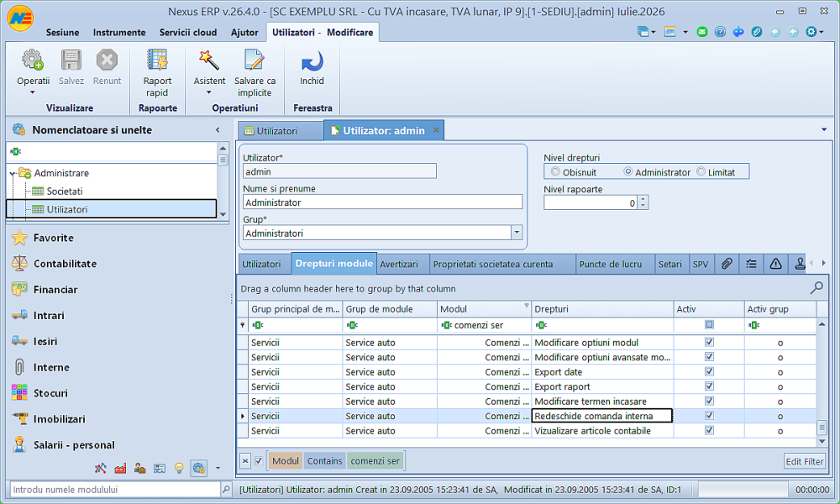Click the green mail envelope icon
Image resolution: width=840 pixels, height=504 pixels.
pyautogui.click(x=701, y=32)
